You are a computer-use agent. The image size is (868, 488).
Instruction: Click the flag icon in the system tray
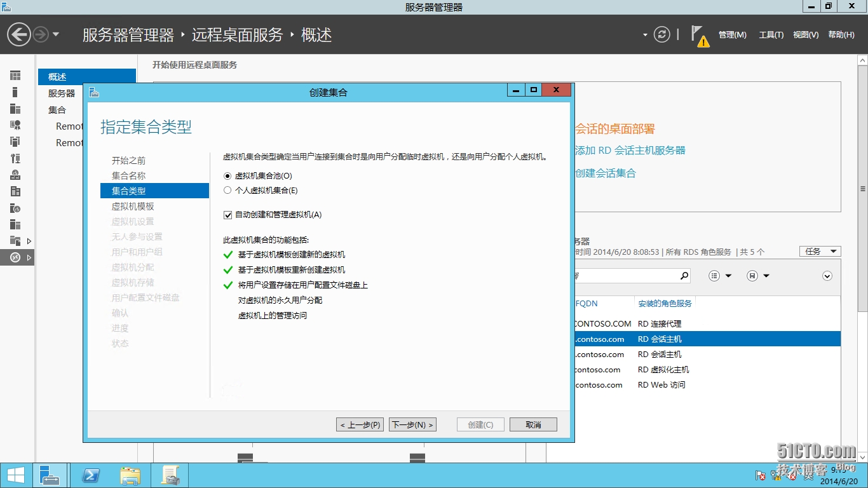(761, 475)
